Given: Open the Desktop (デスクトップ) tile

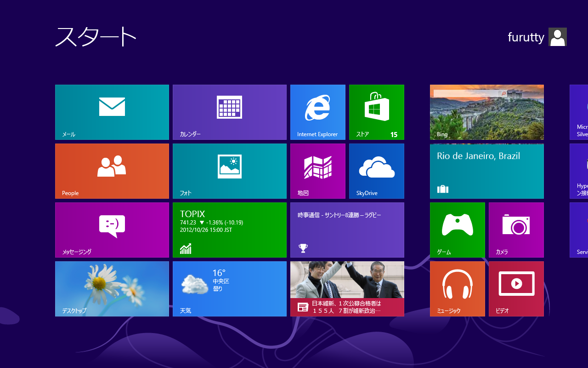Looking at the screenshot, I should coord(112,289).
